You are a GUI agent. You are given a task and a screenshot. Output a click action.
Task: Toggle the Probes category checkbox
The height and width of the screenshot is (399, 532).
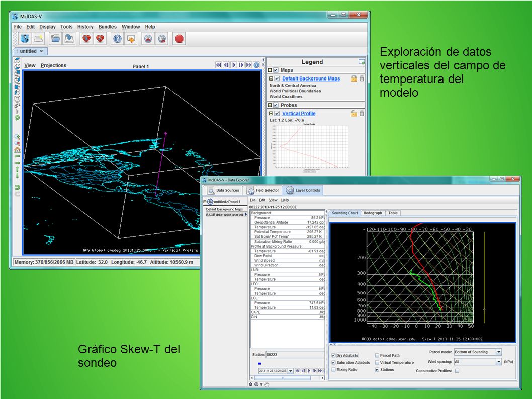point(276,105)
